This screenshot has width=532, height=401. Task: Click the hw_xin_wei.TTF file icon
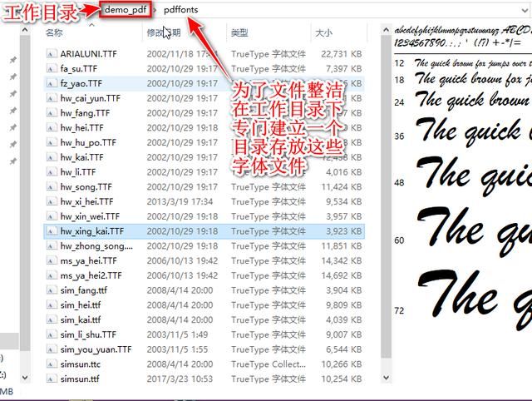tap(52, 216)
